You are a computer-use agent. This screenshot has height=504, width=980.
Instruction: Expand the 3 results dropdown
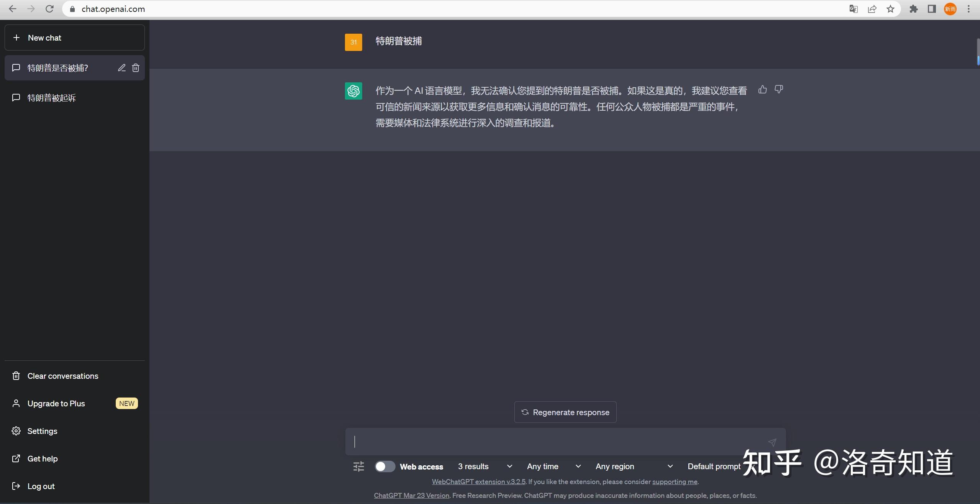pyautogui.click(x=485, y=466)
